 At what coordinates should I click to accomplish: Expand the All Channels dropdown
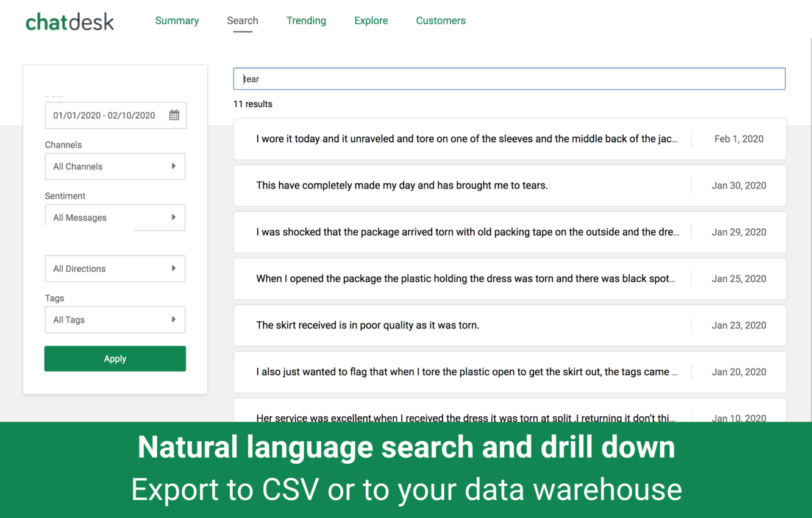115,166
